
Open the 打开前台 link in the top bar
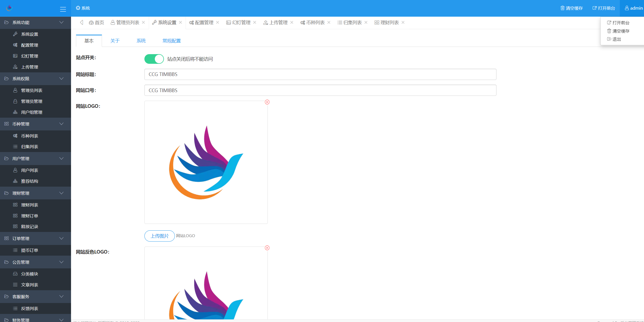[x=604, y=8]
